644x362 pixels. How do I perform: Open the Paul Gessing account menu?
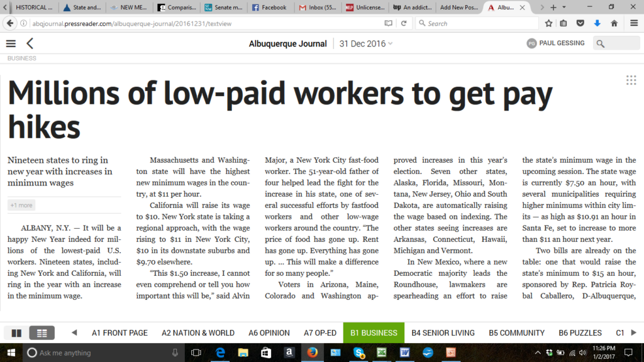pos(556,43)
